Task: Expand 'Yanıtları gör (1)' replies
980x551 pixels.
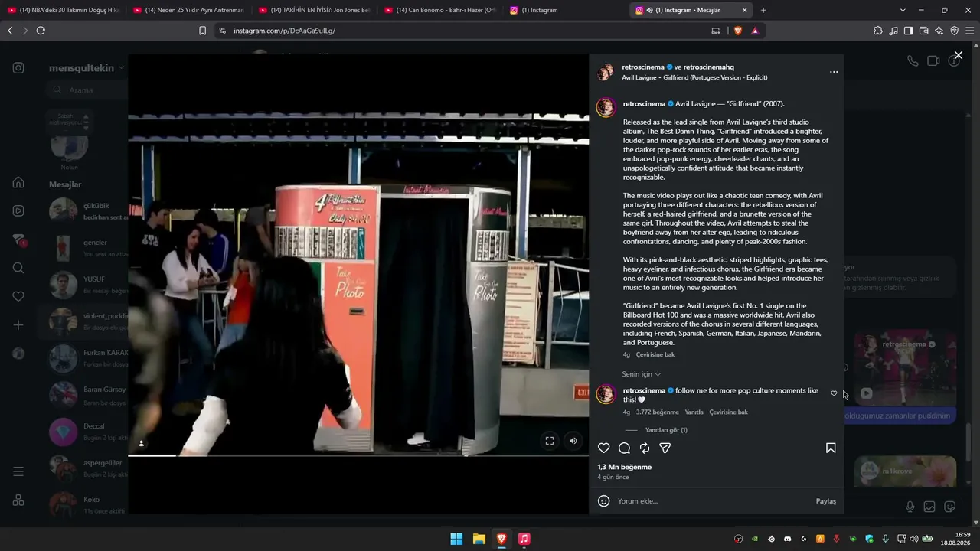Action: click(x=666, y=430)
